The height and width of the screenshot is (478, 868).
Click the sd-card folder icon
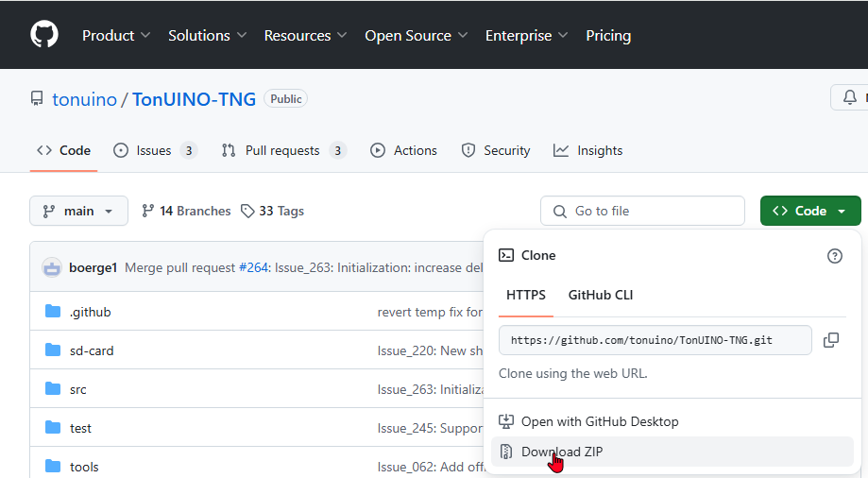(x=53, y=350)
